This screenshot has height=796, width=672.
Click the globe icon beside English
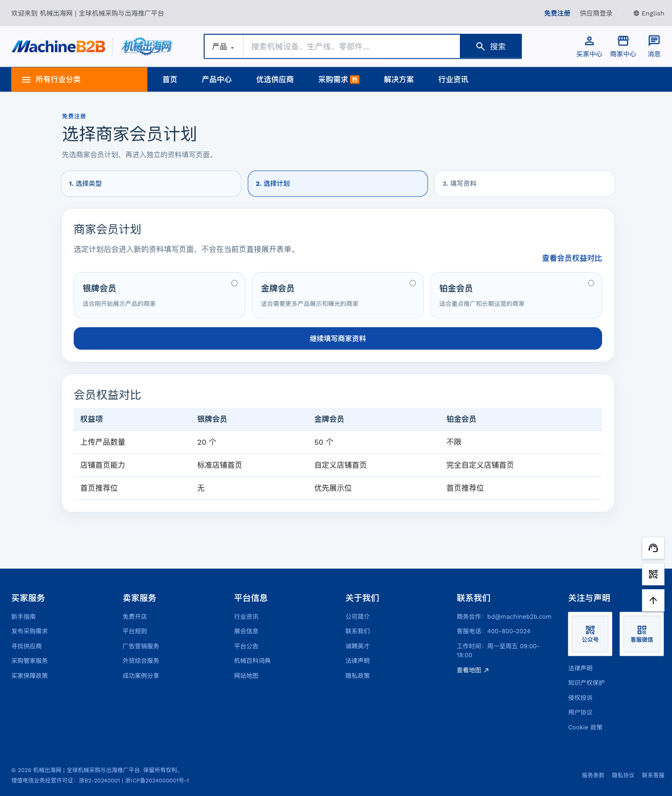click(636, 13)
